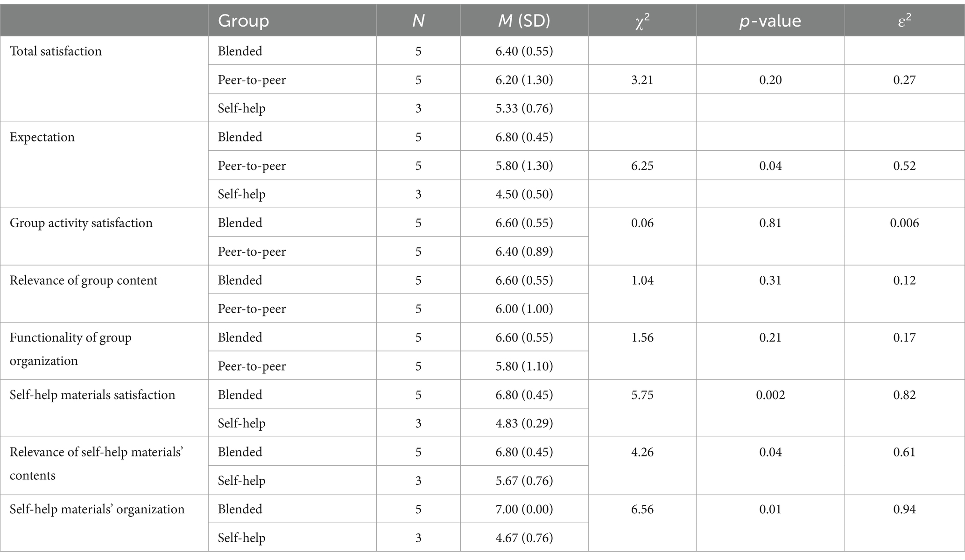Select Self-help materials' organization label
Viewport: 965px width, 560px height.
click(97, 509)
